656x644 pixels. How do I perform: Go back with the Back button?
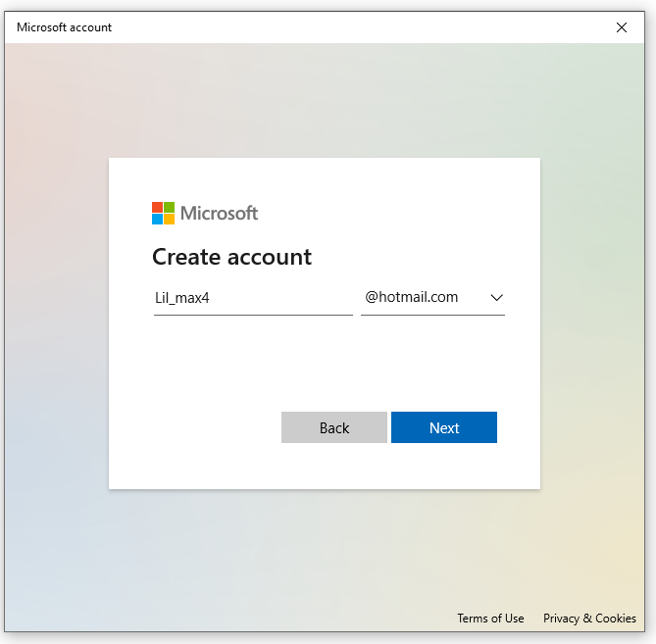click(x=333, y=427)
